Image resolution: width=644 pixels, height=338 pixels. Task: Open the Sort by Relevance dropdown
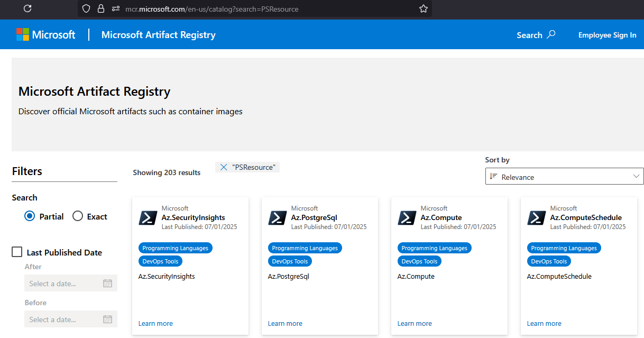[x=564, y=177]
